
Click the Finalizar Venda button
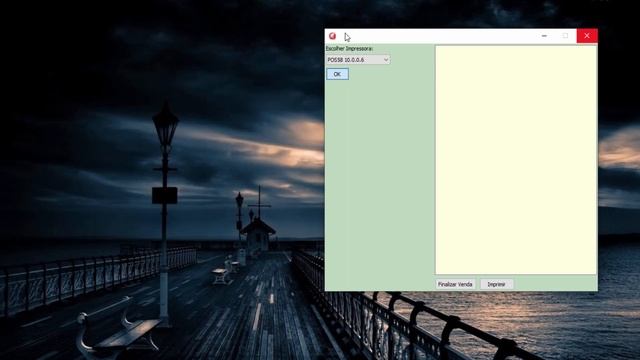click(455, 284)
